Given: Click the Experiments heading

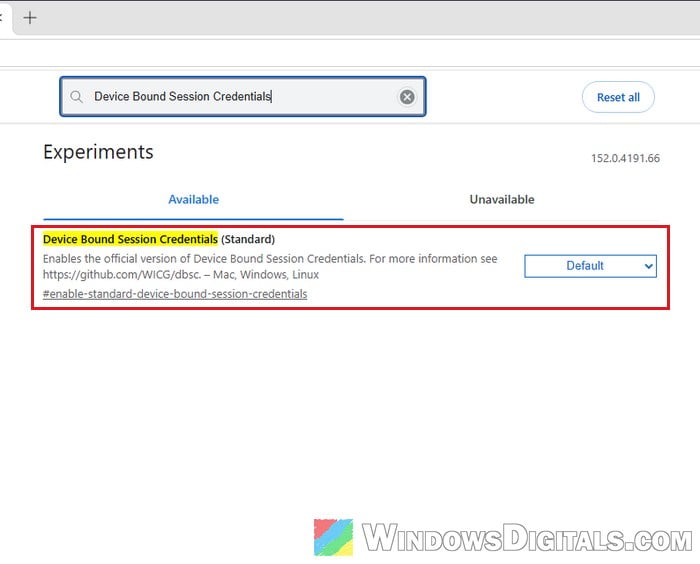Looking at the screenshot, I should (x=98, y=152).
